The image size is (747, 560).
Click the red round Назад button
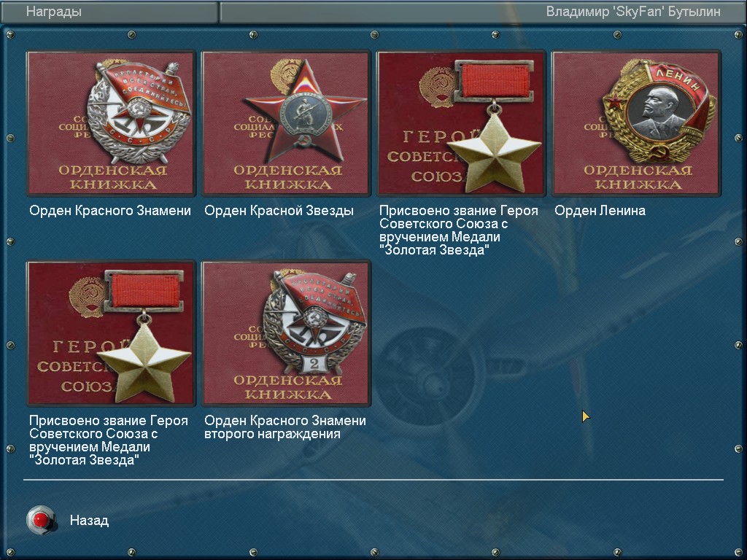coord(42,519)
